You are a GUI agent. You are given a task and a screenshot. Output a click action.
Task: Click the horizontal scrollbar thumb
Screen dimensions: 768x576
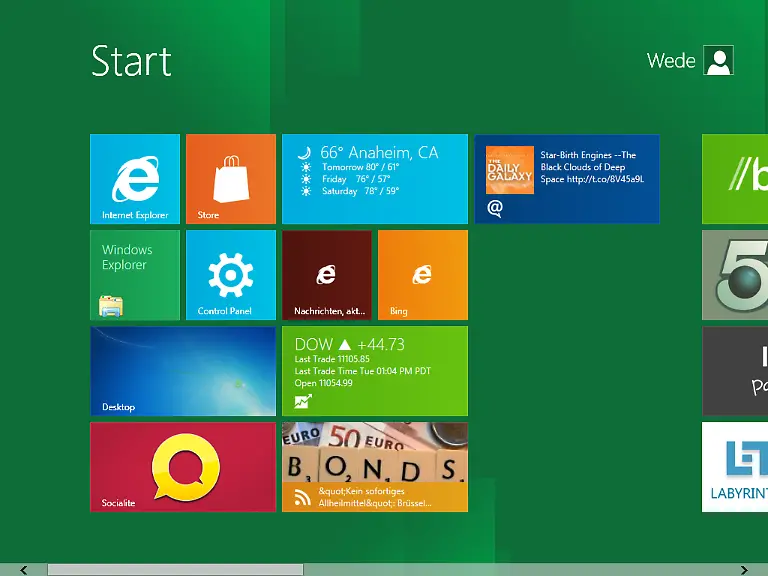pos(175,570)
